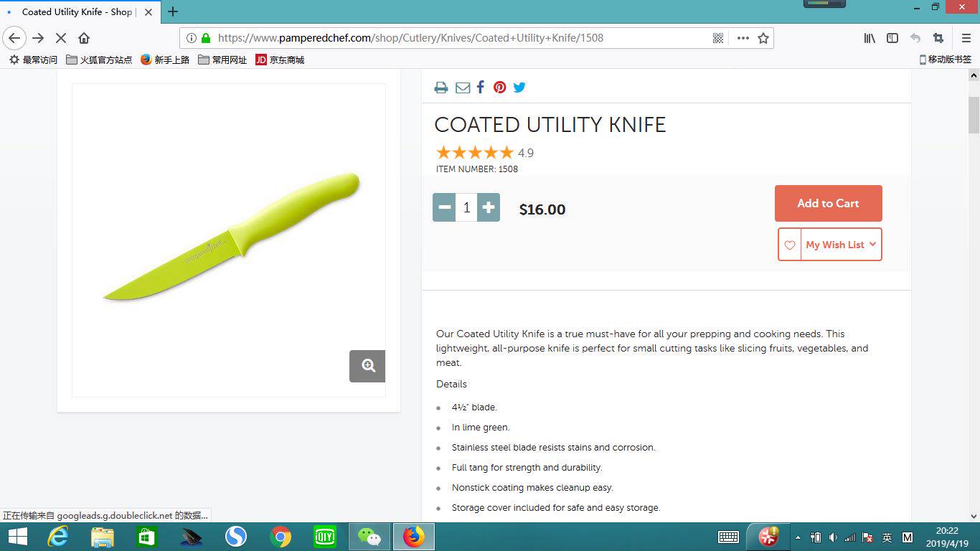The height and width of the screenshot is (551, 980).
Task: Open QR code icon in address bar
Action: 718,38
